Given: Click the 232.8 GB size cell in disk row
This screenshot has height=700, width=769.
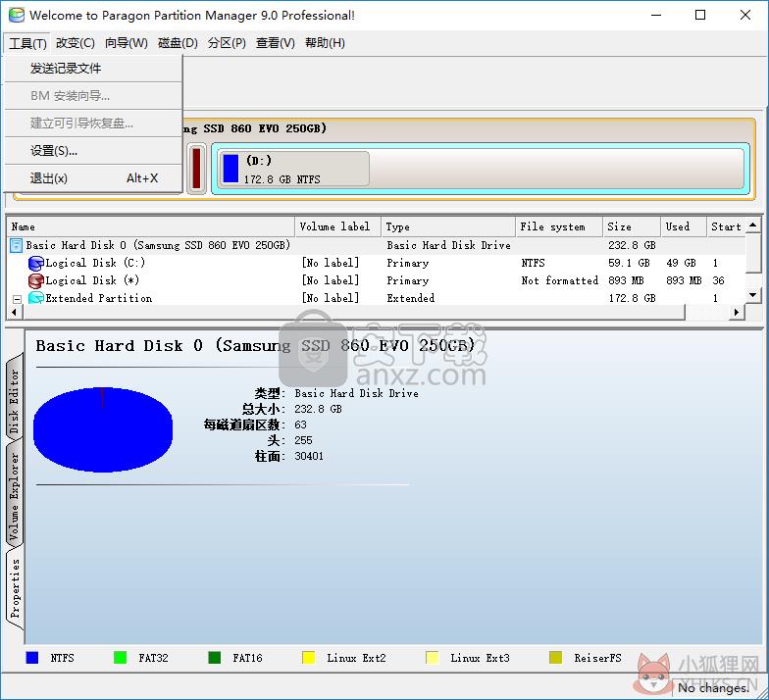Looking at the screenshot, I should point(632,245).
